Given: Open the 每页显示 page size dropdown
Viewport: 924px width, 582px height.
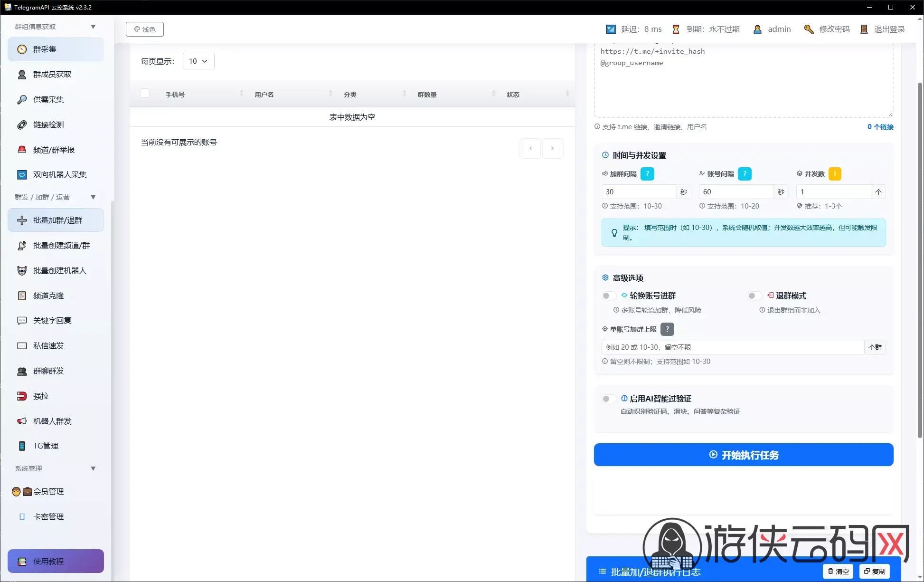Looking at the screenshot, I should click(x=198, y=61).
